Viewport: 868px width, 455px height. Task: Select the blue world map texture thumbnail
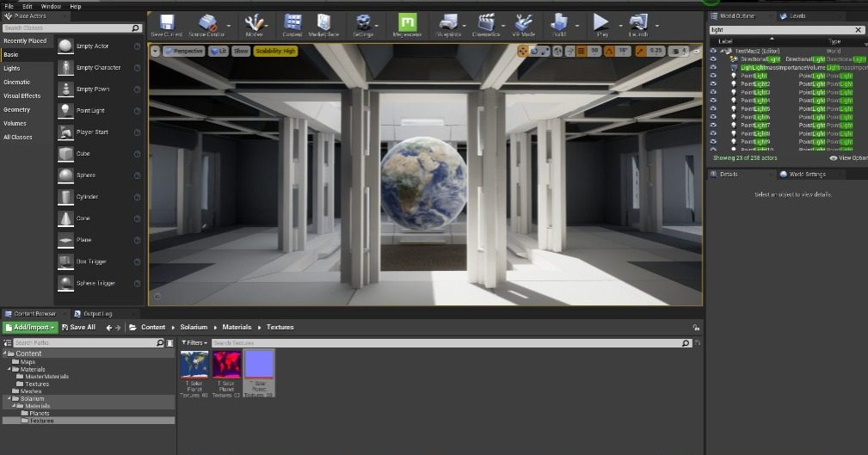[194, 364]
